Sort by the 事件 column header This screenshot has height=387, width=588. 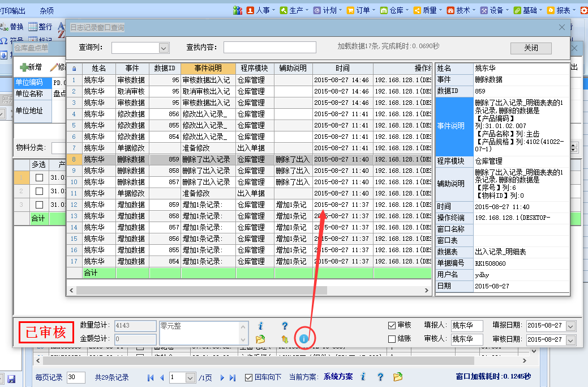point(132,69)
